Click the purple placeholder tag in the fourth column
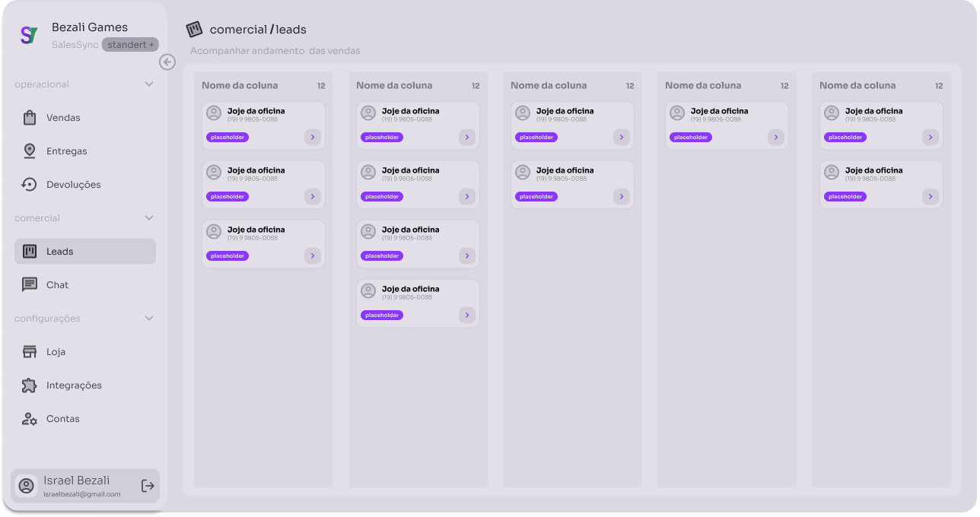The height and width of the screenshot is (517, 980). [691, 138]
